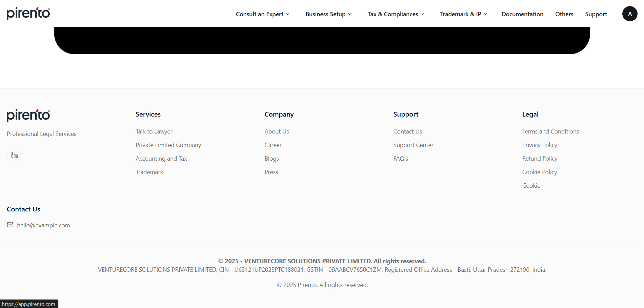Open the Trademark & IP dropdown
This screenshot has width=644, height=308.
click(463, 14)
